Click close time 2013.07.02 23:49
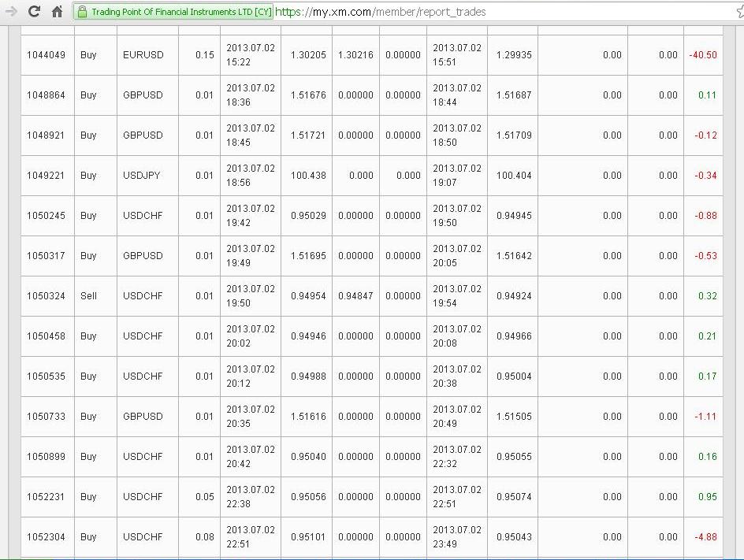744x560 pixels. point(457,537)
